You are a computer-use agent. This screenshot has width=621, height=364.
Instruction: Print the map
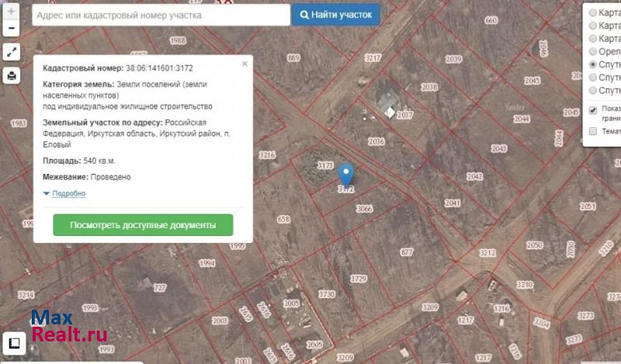(x=12, y=76)
